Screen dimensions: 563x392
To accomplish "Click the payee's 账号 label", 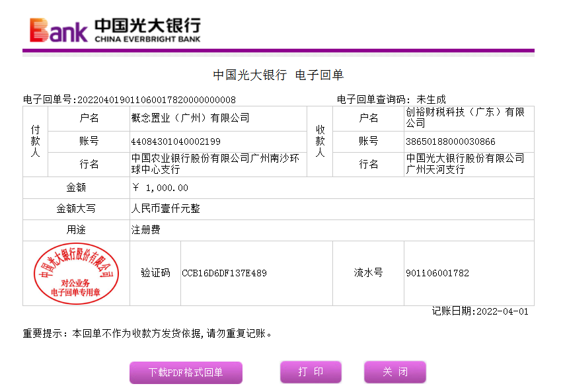I will point(368,141).
